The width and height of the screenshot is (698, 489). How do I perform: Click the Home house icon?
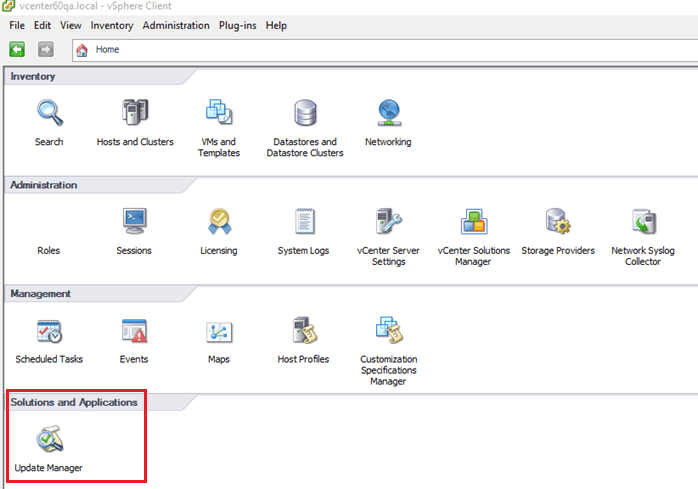point(82,50)
